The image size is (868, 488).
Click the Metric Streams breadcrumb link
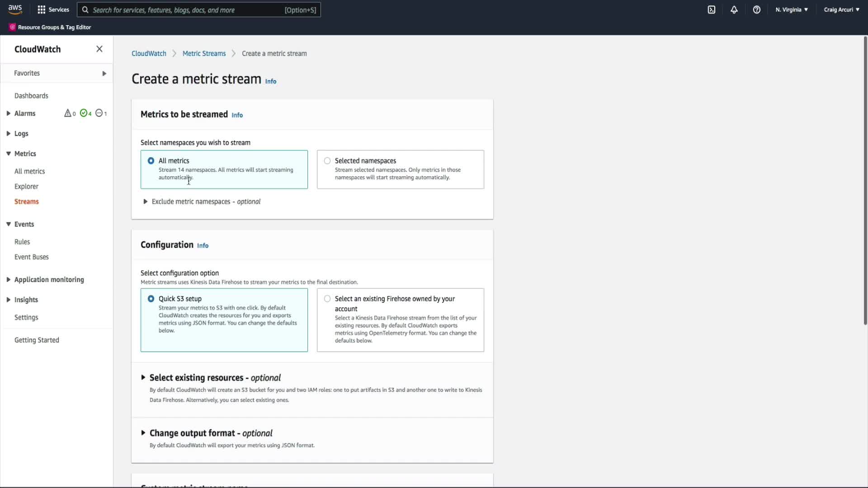[204, 53]
